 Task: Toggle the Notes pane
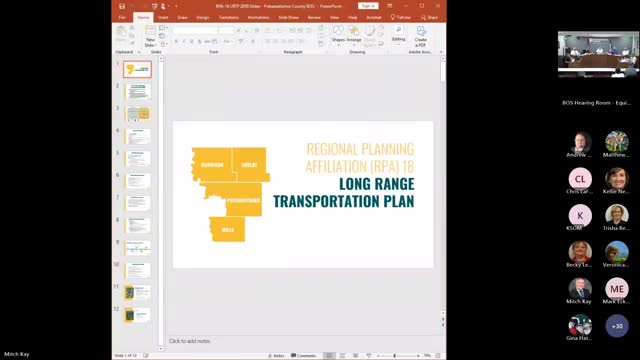point(276,356)
